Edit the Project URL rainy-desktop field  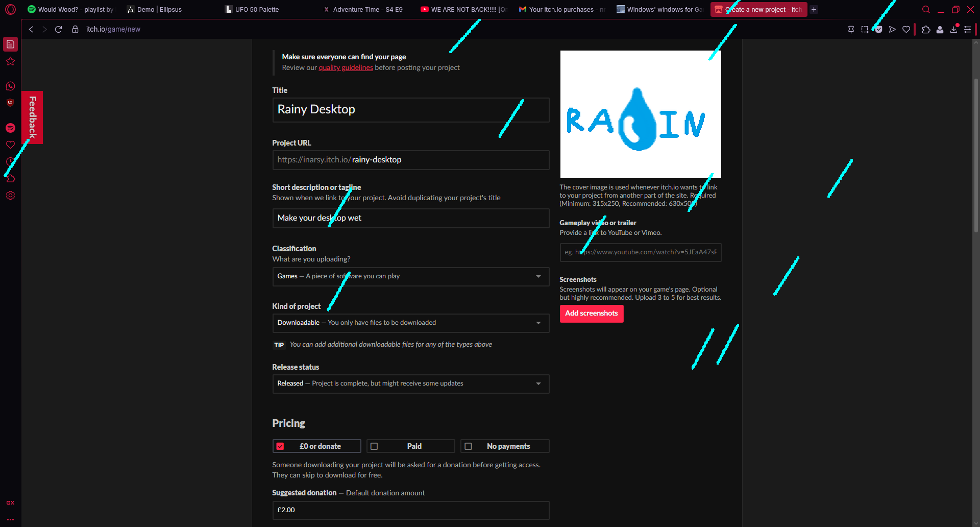[411, 160]
